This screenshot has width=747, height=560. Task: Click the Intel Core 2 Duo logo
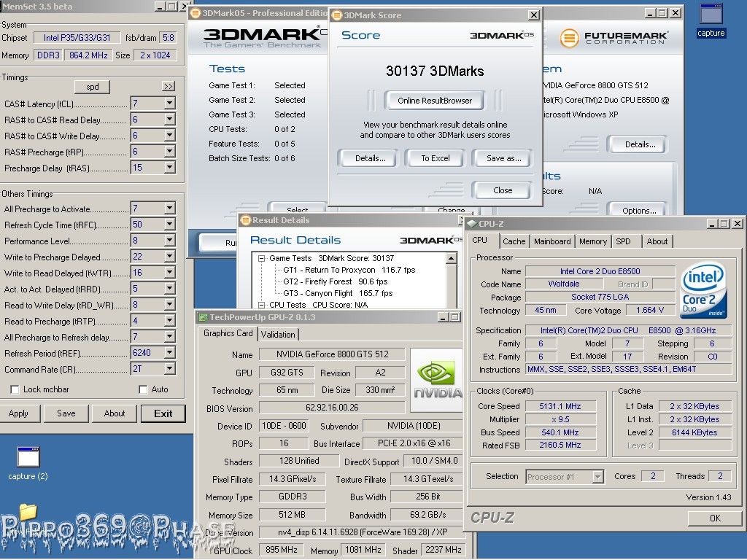[703, 290]
